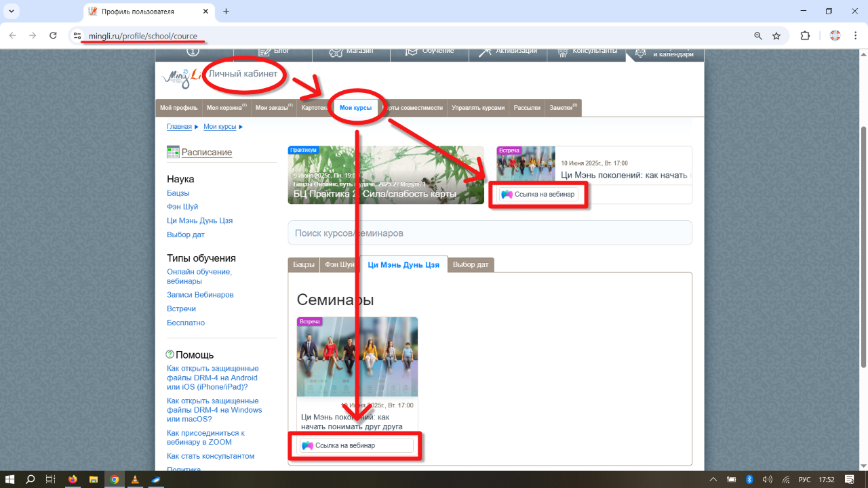The width and height of the screenshot is (868, 488).
Task: Expand the hidden system tray icons chevron
Action: (712, 479)
